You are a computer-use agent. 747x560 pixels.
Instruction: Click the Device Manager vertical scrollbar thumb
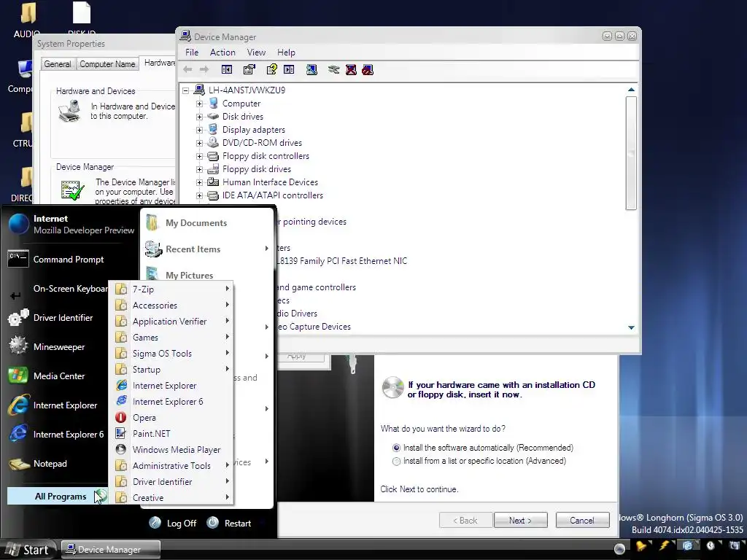[631, 153]
